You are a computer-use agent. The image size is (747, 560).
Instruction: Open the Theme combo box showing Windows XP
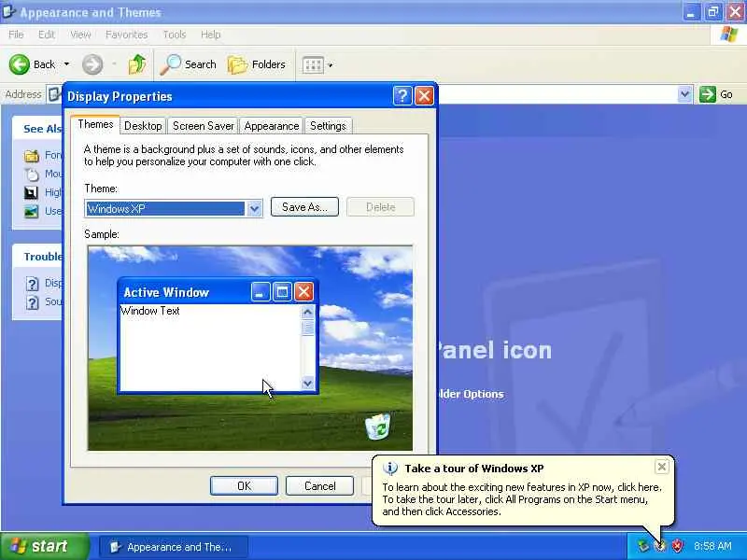click(174, 208)
